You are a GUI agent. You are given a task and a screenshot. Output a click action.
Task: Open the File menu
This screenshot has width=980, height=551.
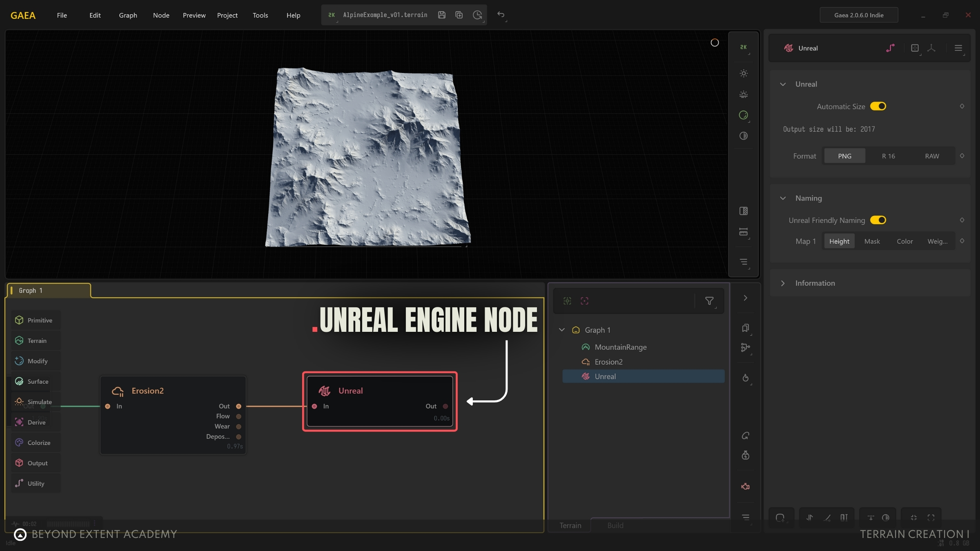coord(62,15)
